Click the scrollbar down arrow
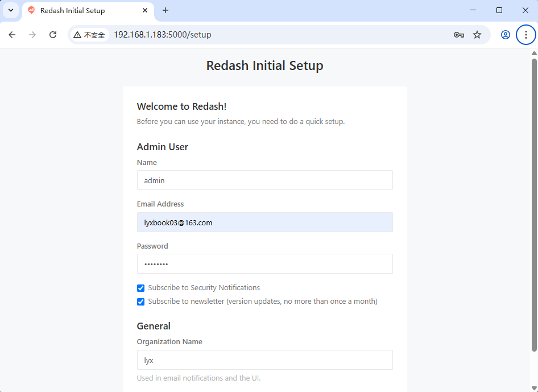This screenshot has width=538, height=392. coord(534,388)
